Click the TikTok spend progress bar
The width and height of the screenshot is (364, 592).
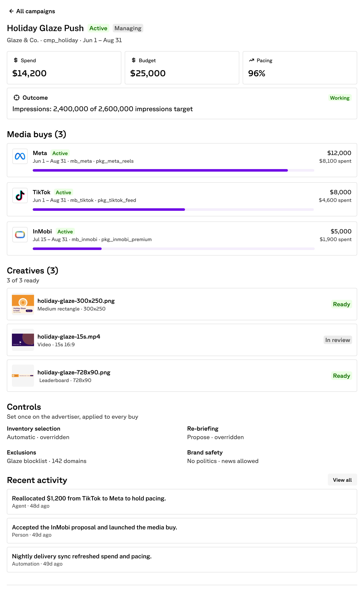pyautogui.click(x=173, y=210)
